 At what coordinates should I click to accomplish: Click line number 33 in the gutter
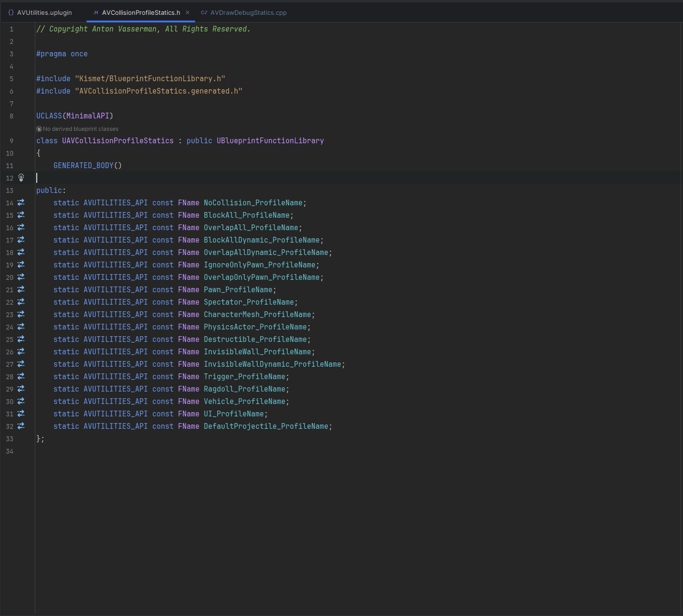click(x=10, y=439)
